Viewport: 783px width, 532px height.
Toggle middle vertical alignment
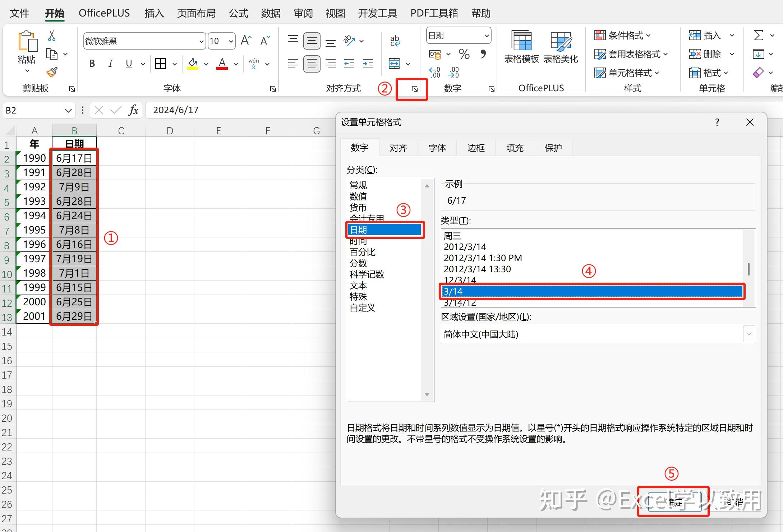(x=312, y=41)
